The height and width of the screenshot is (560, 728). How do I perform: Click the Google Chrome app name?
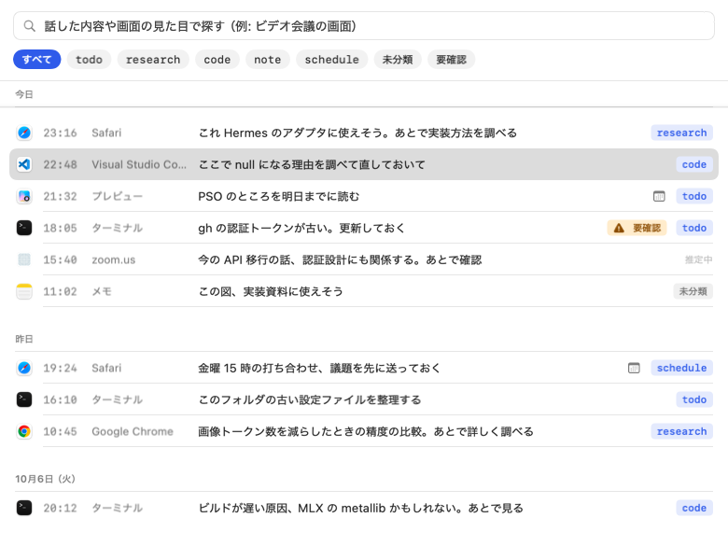tap(133, 431)
